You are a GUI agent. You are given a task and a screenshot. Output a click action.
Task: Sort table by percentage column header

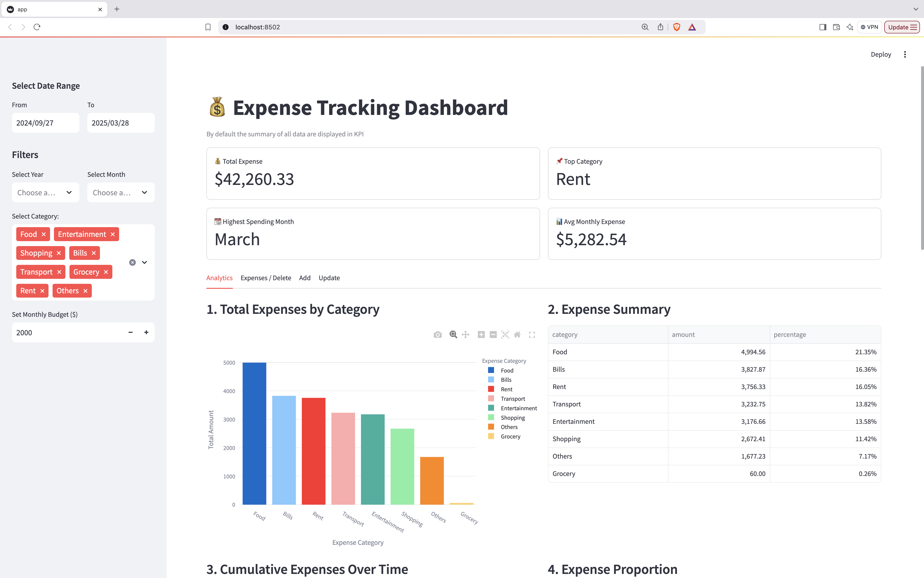coord(825,334)
